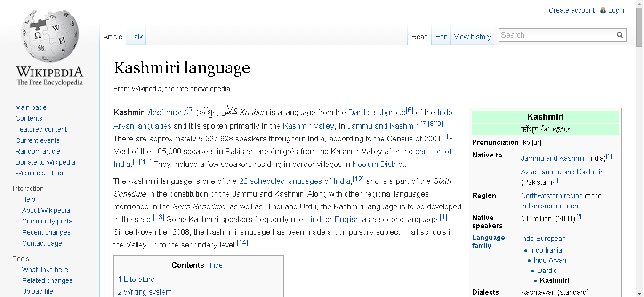644x297 pixels.
Task: Open Dardic in infobox tree
Action: pos(547,271)
